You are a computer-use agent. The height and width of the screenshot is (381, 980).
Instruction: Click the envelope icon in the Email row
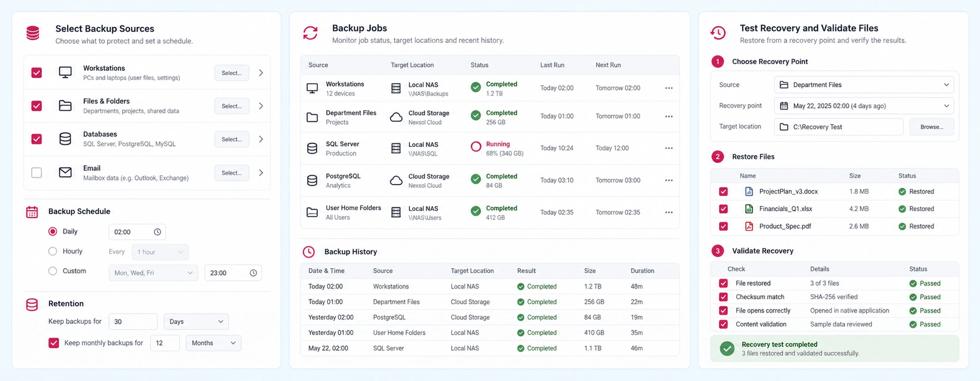(65, 173)
